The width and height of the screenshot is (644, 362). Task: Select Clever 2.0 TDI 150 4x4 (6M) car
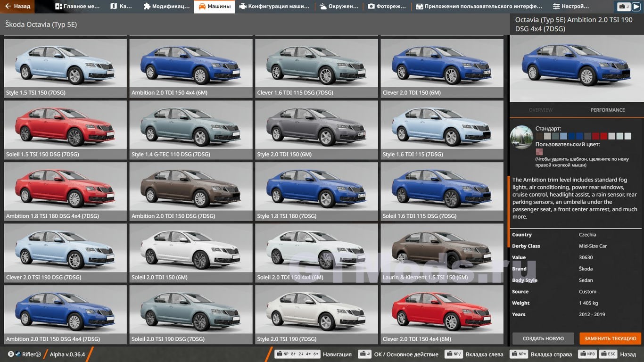pos(442,315)
